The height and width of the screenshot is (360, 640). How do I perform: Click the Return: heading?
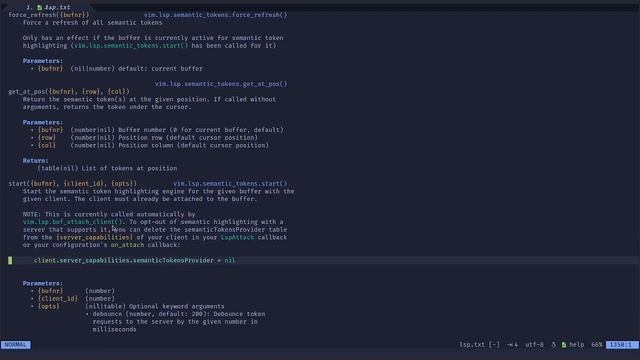[x=36, y=161]
